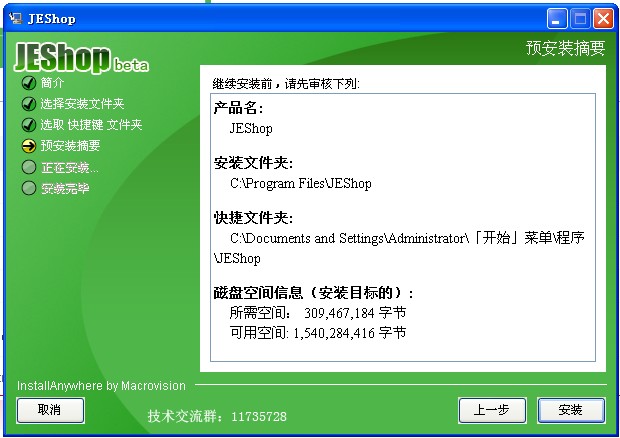Click the grey circle icon beside 正在安装

[29, 167]
